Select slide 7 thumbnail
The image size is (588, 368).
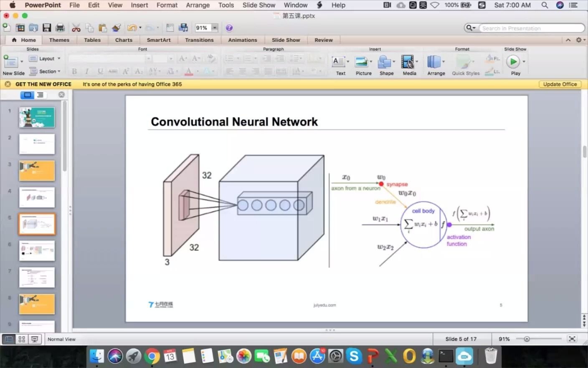(37, 277)
